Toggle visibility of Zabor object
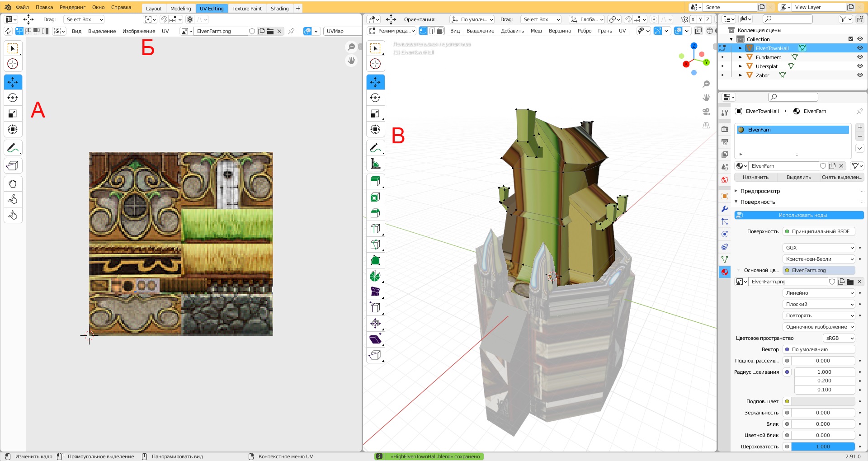The width and height of the screenshot is (868, 461). (859, 75)
